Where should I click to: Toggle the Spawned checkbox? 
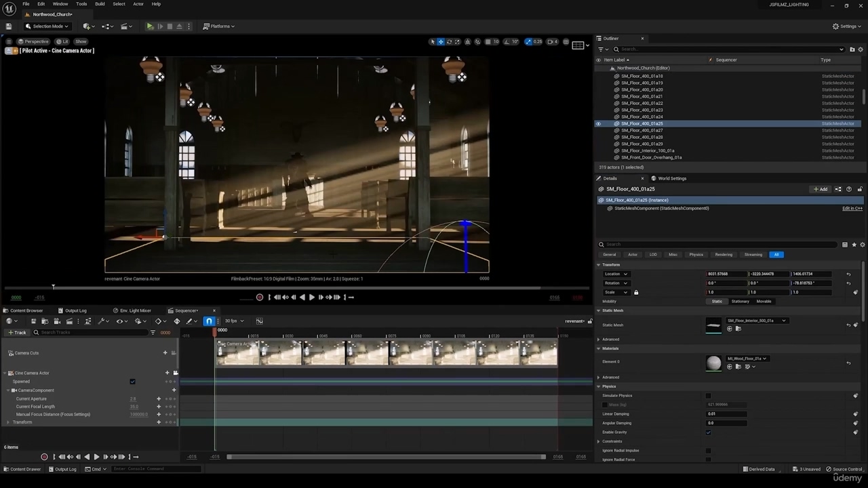point(132,382)
